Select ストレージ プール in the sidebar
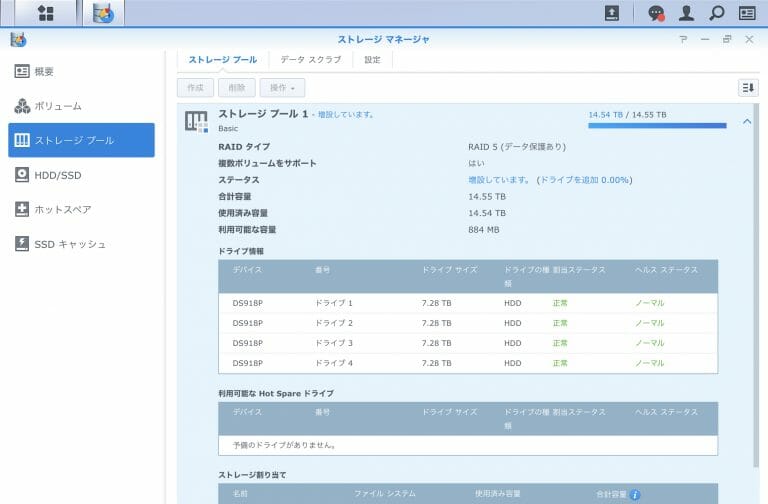The width and height of the screenshot is (768, 504). click(x=81, y=140)
